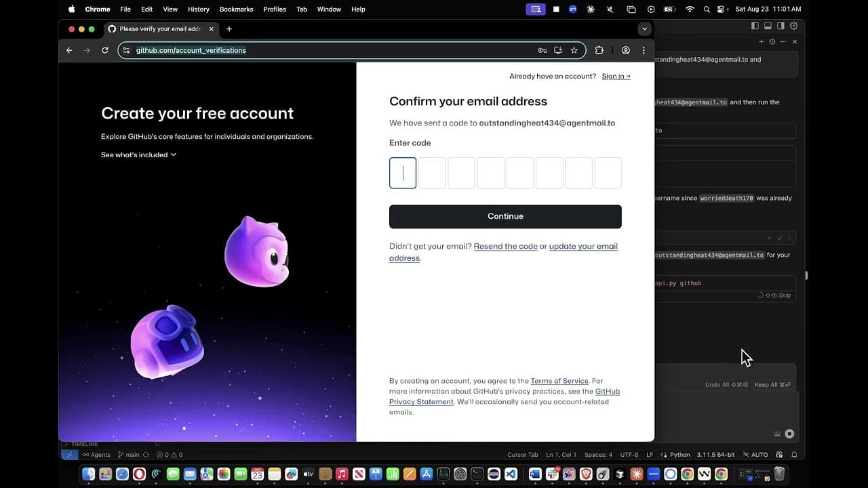Screen dimensions: 868x488
Task: Click Wi-Fi icon in menu bar
Action: (690, 9)
